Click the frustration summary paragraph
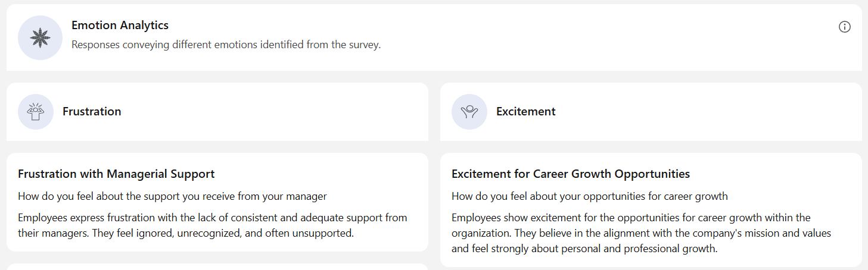Screen dimensions: 868x270 tap(213, 225)
